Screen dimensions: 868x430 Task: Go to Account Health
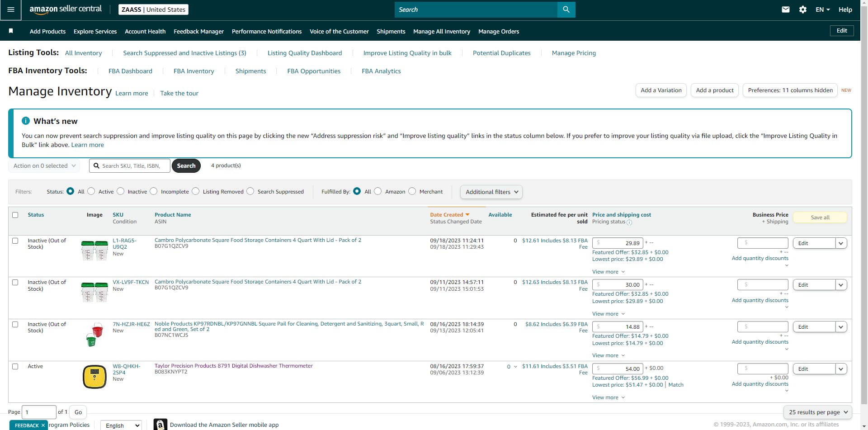[x=145, y=31]
